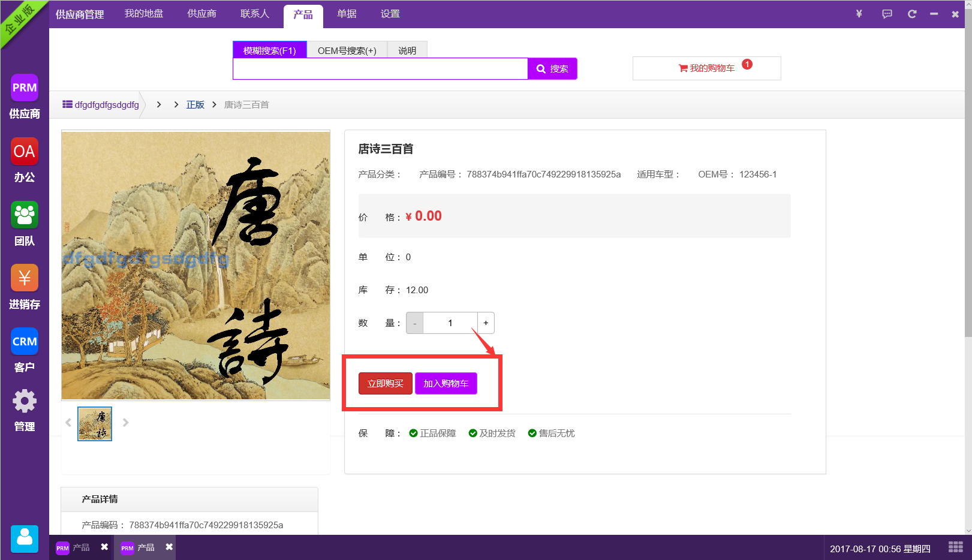Image resolution: width=972 pixels, height=560 pixels.
Task: Open the OA office module icon
Action: pos(25,151)
